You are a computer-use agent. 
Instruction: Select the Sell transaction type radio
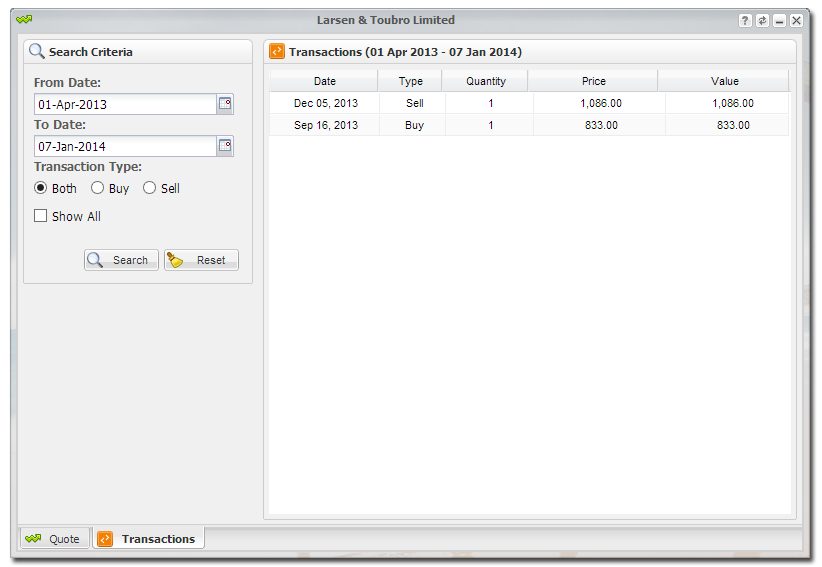coord(149,188)
